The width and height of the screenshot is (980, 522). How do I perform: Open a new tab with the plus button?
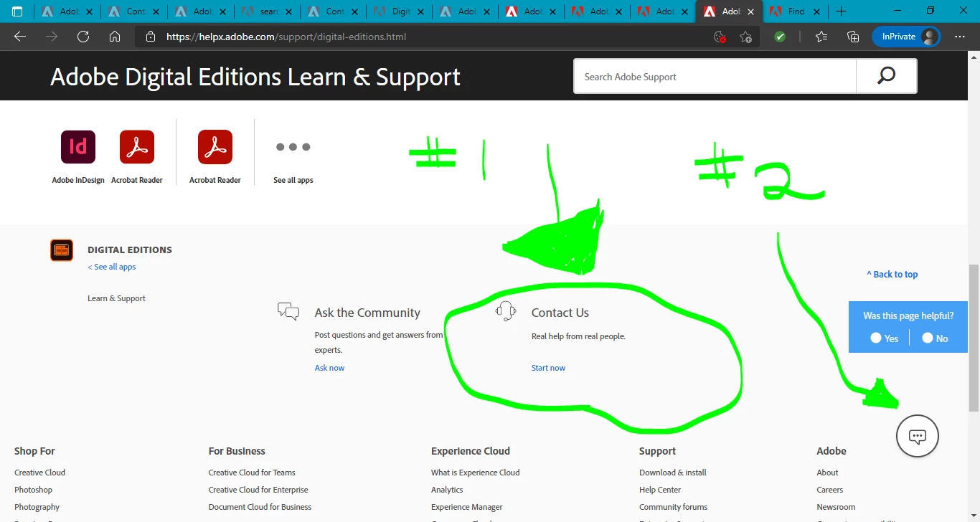tap(842, 11)
